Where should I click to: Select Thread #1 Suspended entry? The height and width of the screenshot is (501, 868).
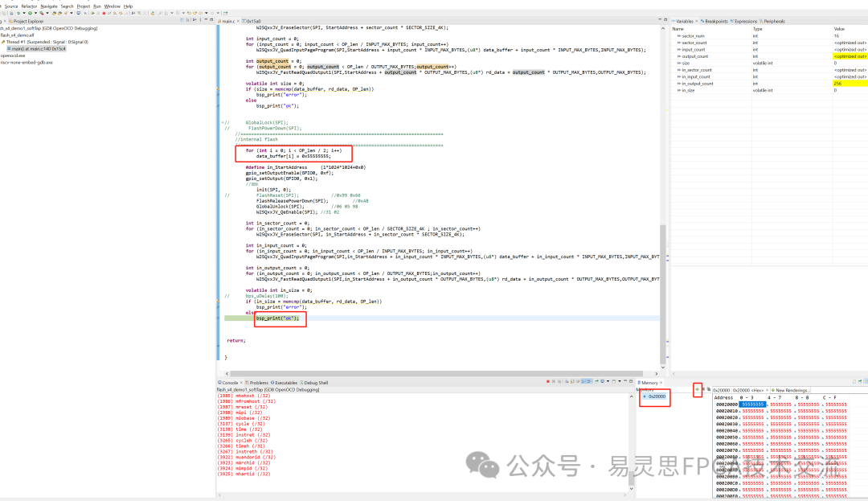pyautogui.click(x=45, y=42)
